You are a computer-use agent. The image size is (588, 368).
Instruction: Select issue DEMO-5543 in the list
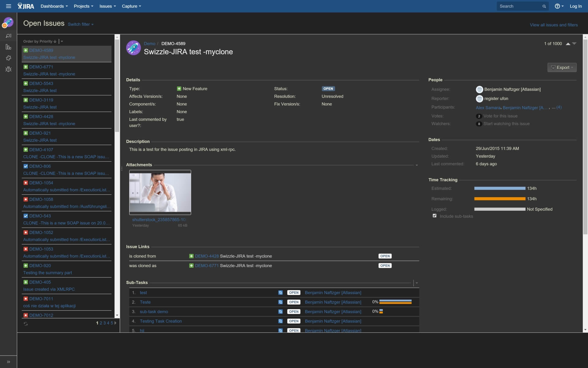coord(66,87)
